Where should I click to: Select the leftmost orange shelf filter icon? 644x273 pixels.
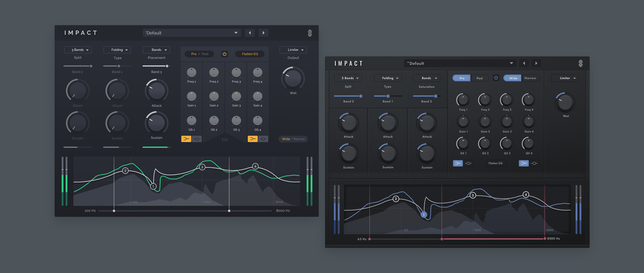(186, 139)
